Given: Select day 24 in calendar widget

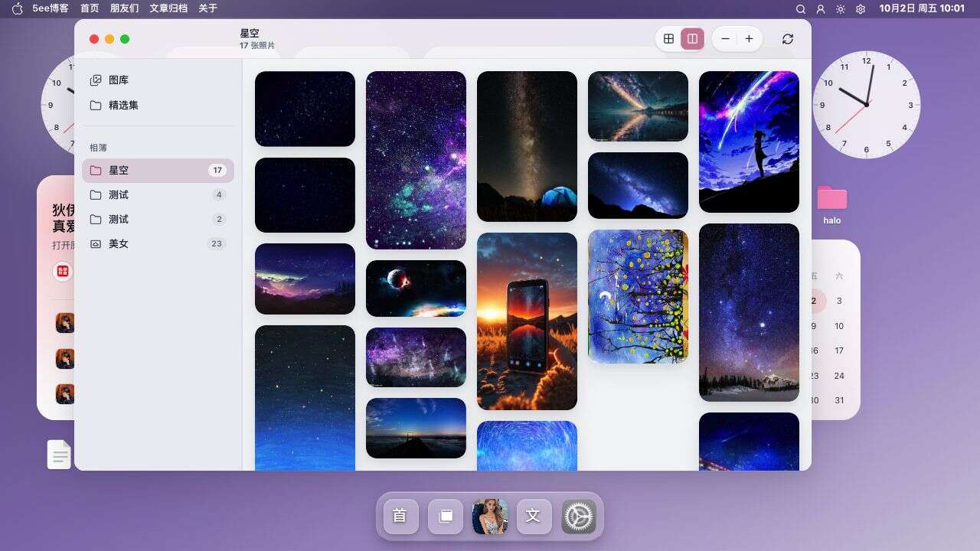Looking at the screenshot, I should click(839, 376).
